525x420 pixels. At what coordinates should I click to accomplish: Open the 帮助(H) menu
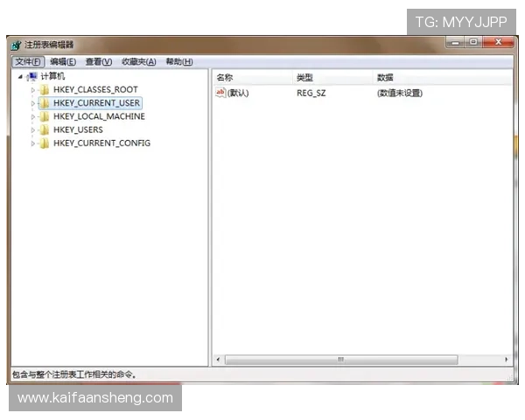[x=179, y=62]
